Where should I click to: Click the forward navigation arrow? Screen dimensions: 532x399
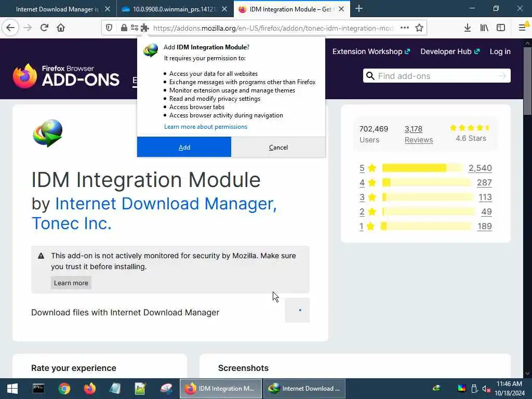(x=28, y=28)
